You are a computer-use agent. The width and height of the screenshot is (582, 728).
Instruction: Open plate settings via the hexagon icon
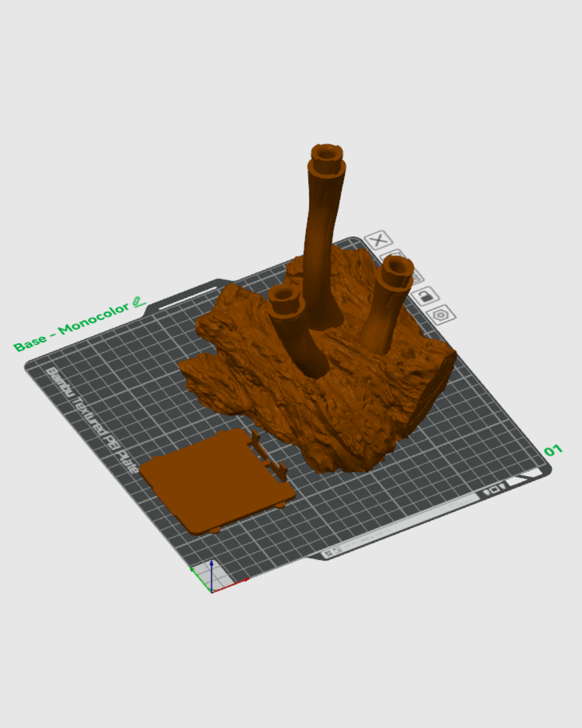coord(441,314)
